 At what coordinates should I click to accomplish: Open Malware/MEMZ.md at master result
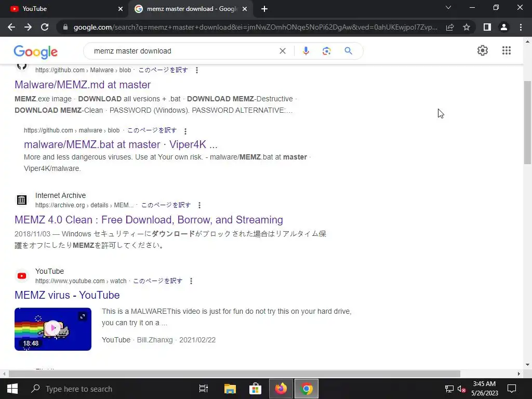83,85
